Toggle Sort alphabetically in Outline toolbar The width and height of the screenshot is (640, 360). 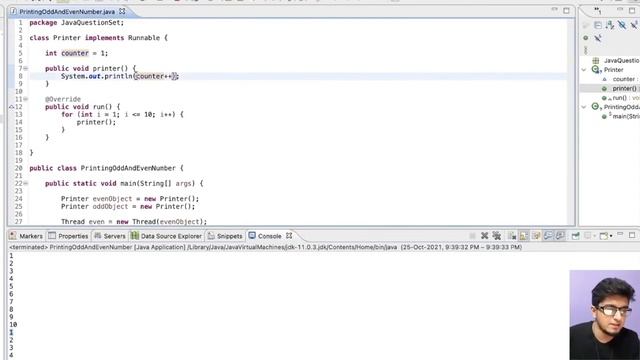[x=610, y=25]
